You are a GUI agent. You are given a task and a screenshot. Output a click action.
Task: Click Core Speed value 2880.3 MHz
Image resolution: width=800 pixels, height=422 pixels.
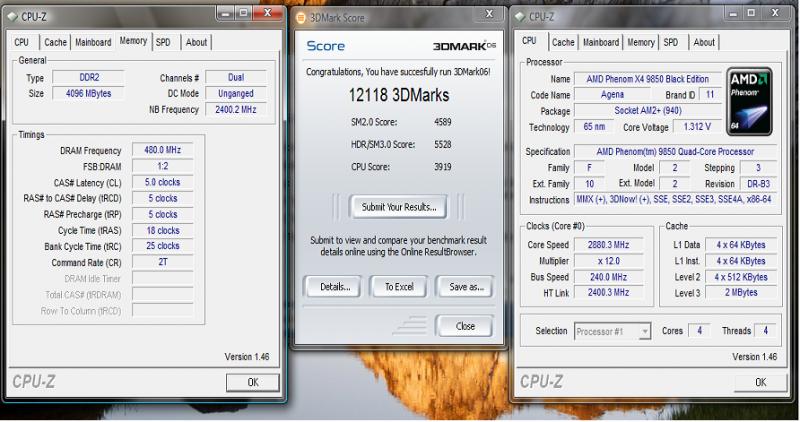pyautogui.click(x=609, y=245)
